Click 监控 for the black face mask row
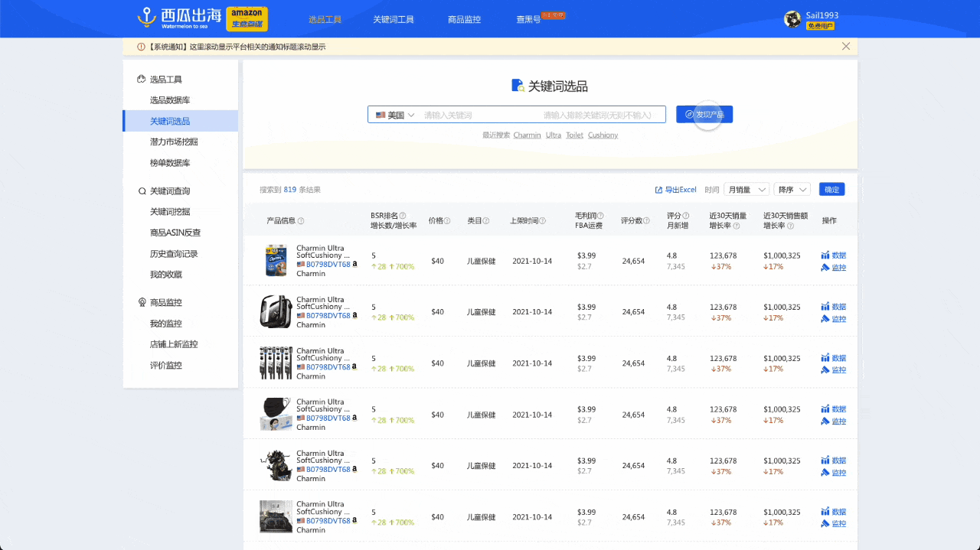Image resolution: width=980 pixels, height=550 pixels. pos(833,421)
